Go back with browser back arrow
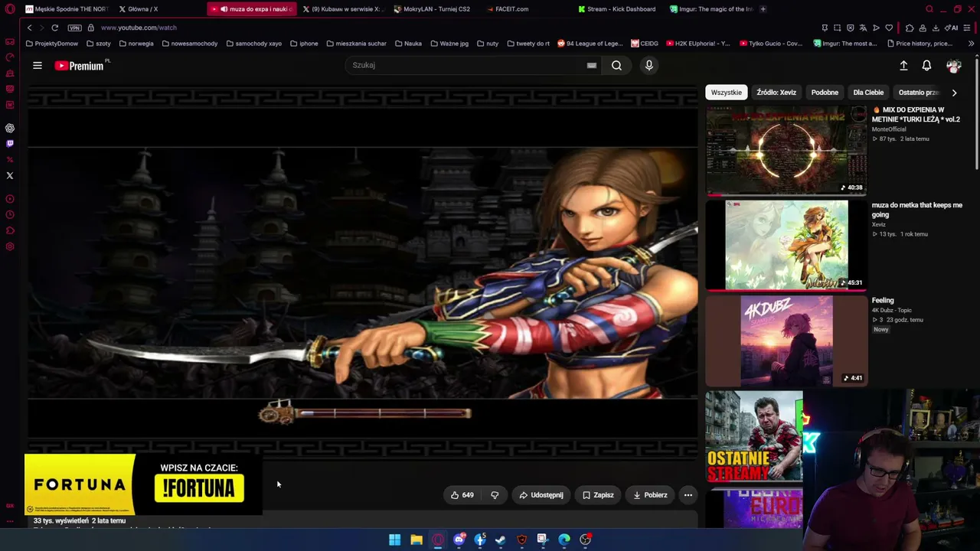 (29, 28)
